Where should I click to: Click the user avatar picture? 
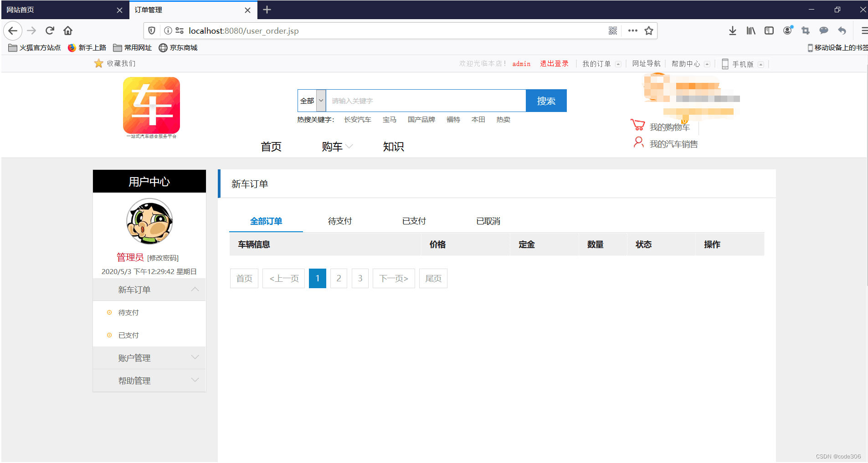point(149,221)
